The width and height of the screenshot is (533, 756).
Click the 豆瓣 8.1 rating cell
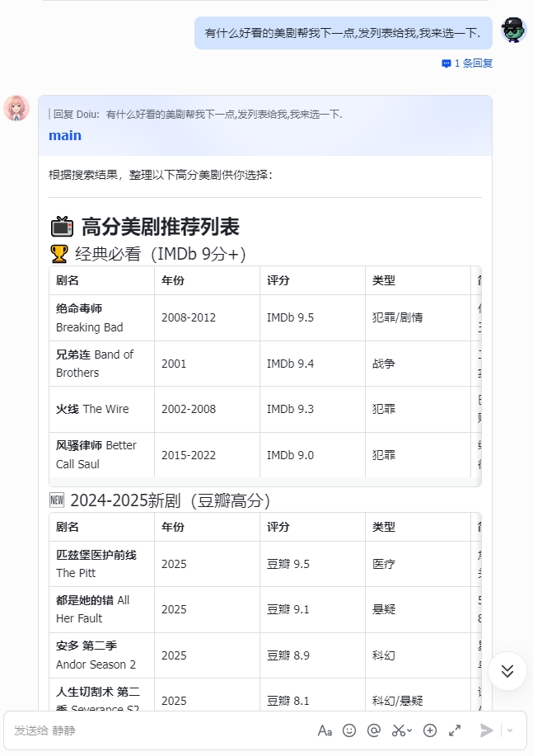pyautogui.click(x=312, y=695)
